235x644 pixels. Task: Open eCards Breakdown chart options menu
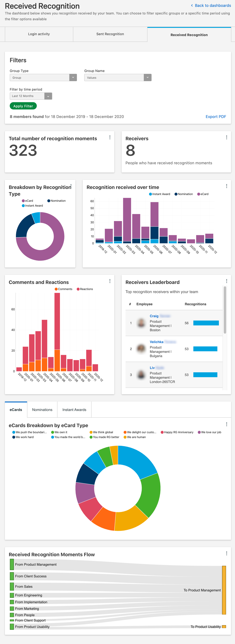tap(226, 424)
